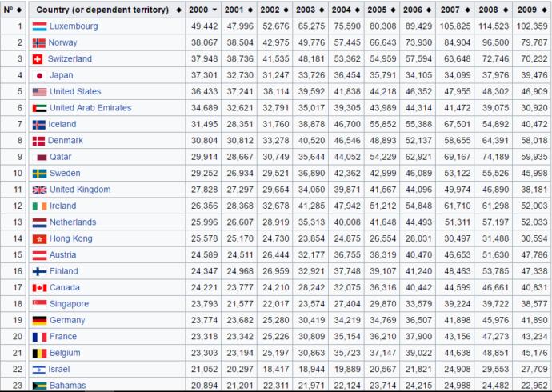Open the Singapore country link
This screenshot has height=392, width=552.
pyautogui.click(x=69, y=304)
